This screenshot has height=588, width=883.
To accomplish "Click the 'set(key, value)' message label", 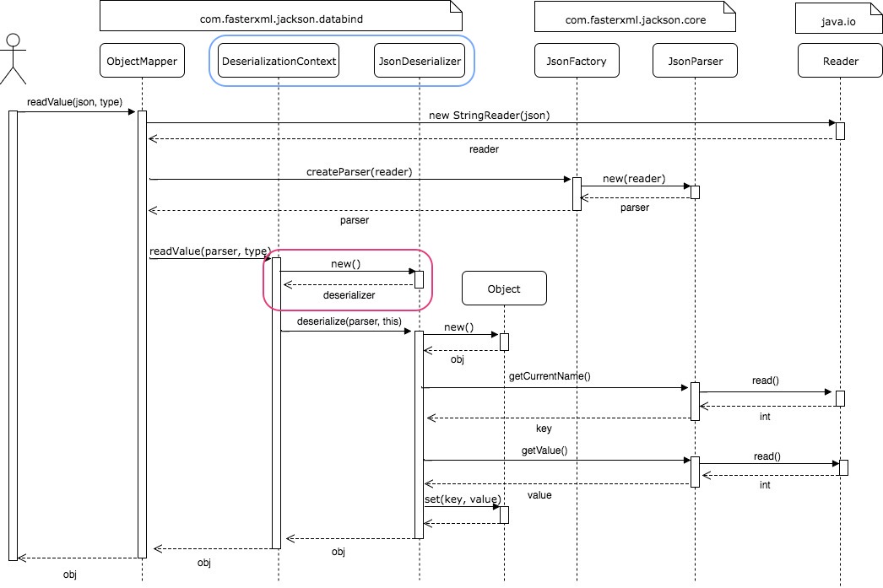I will tap(463, 499).
